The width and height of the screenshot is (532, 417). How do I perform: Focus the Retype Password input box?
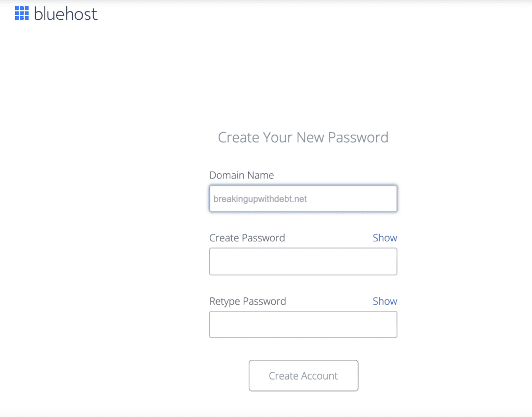tap(303, 324)
